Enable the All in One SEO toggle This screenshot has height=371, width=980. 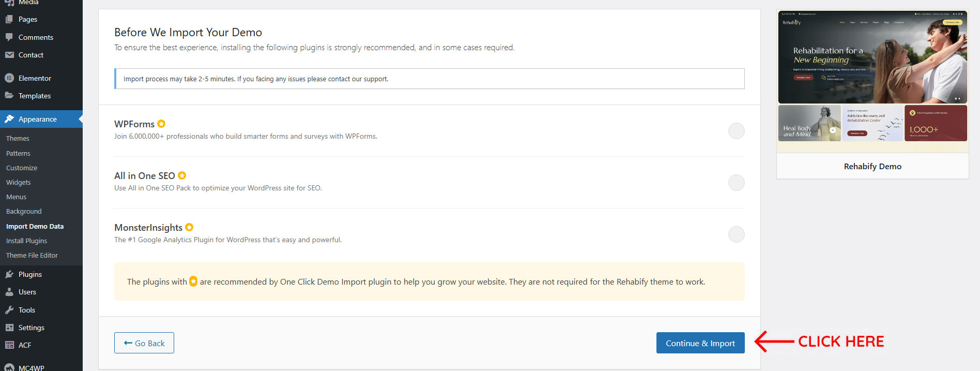[736, 183]
